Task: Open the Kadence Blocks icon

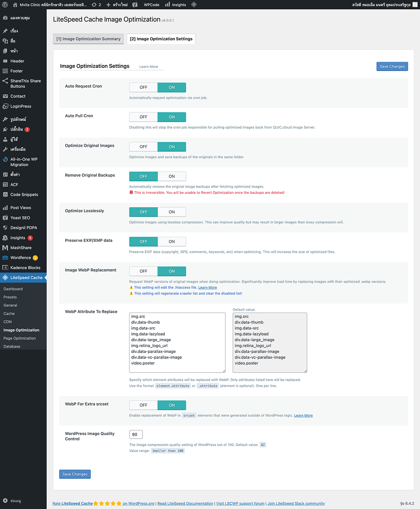Action: pos(5,268)
